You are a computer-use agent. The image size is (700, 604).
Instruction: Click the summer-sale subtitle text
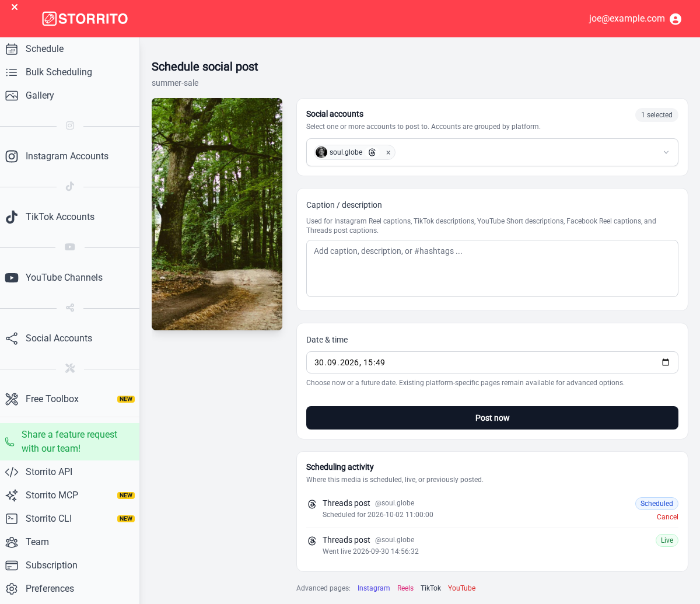tap(175, 83)
